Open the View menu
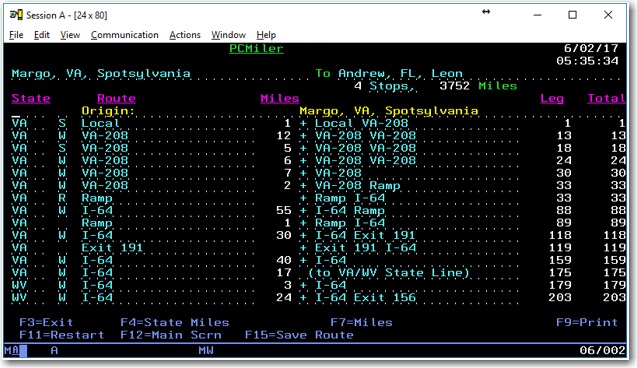Viewport: 637px width, 368px height. point(70,35)
